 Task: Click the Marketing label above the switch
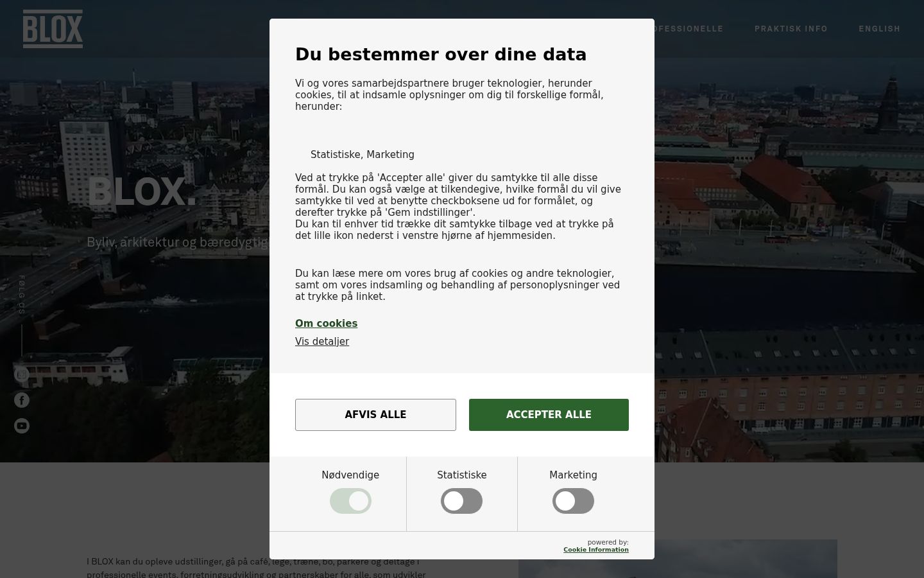click(x=573, y=475)
